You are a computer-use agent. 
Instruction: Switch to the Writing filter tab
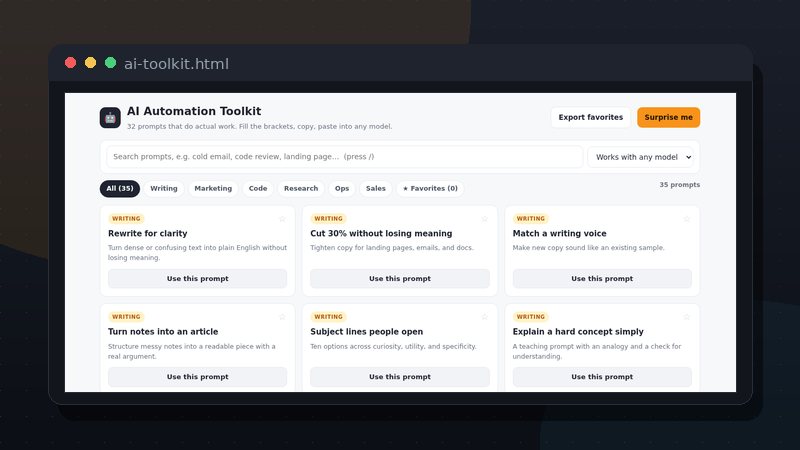pyautogui.click(x=164, y=188)
